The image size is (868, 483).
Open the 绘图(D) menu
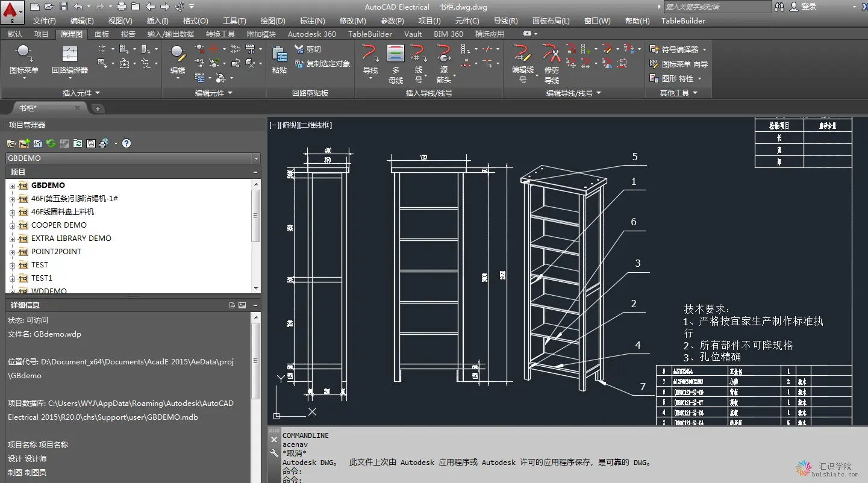[x=273, y=21]
